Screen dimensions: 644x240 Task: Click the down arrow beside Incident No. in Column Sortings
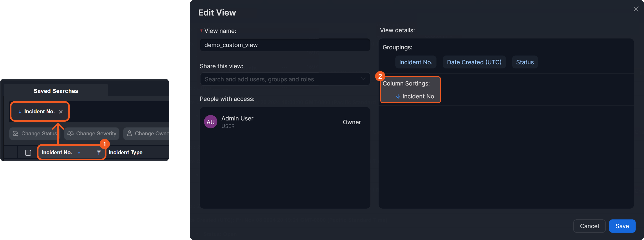398,96
